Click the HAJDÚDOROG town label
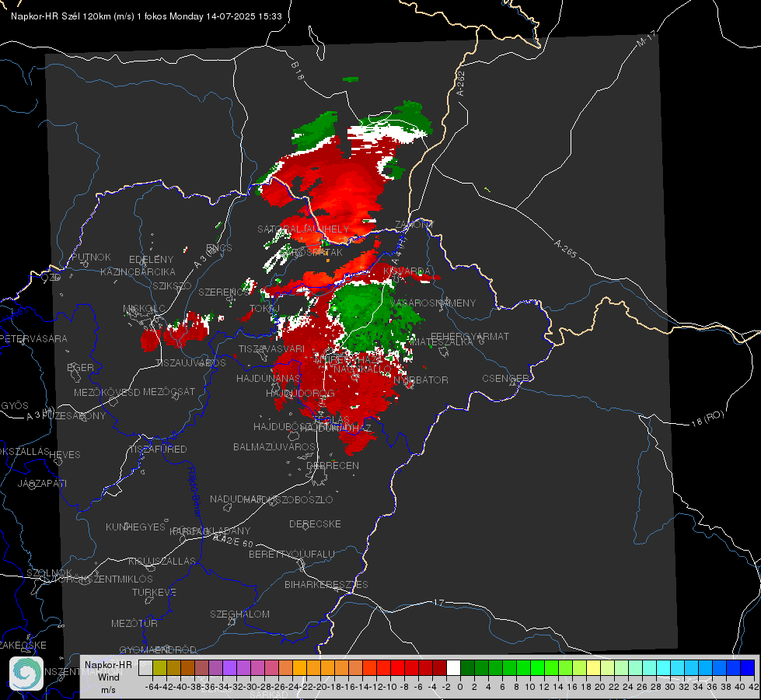This screenshot has width=761, height=700. (300, 393)
